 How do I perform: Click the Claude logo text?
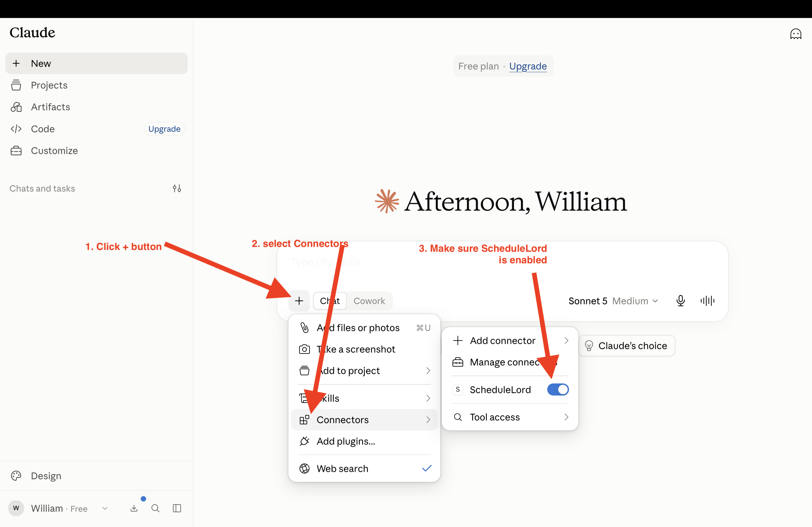pos(32,33)
